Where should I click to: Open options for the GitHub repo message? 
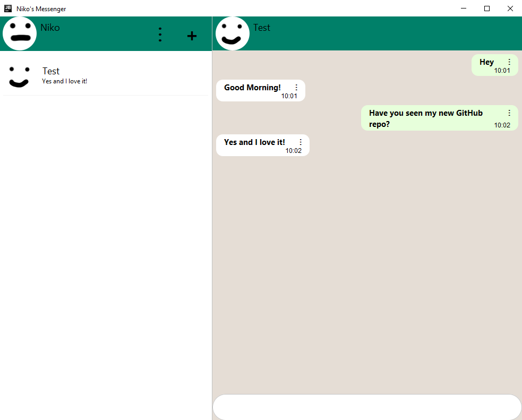pyautogui.click(x=509, y=113)
